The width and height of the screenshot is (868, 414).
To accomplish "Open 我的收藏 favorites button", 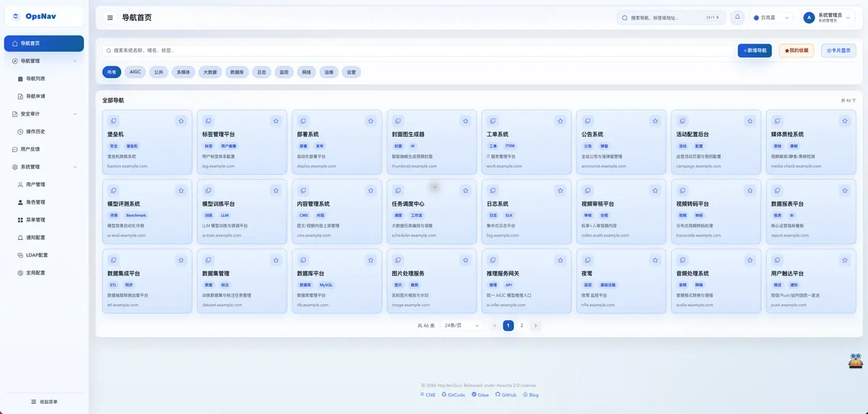I will pos(796,51).
